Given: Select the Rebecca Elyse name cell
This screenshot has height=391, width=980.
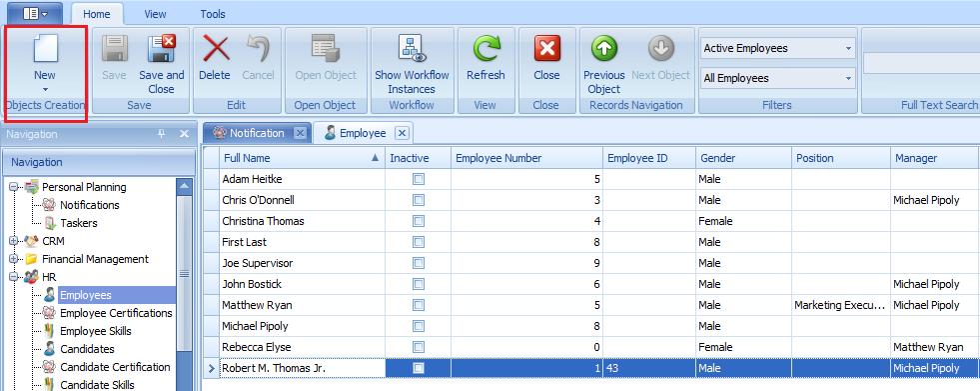Looking at the screenshot, I should pyautogui.click(x=302, y=347).
